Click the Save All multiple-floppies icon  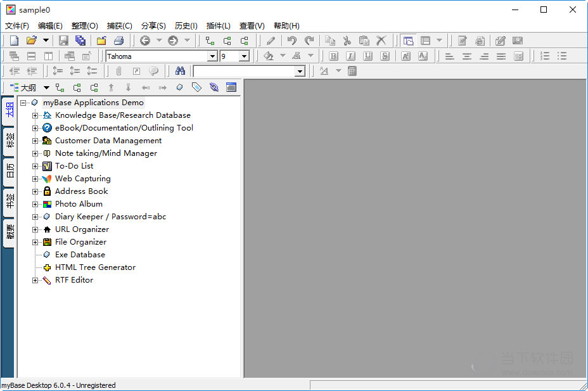pos(80,41)
